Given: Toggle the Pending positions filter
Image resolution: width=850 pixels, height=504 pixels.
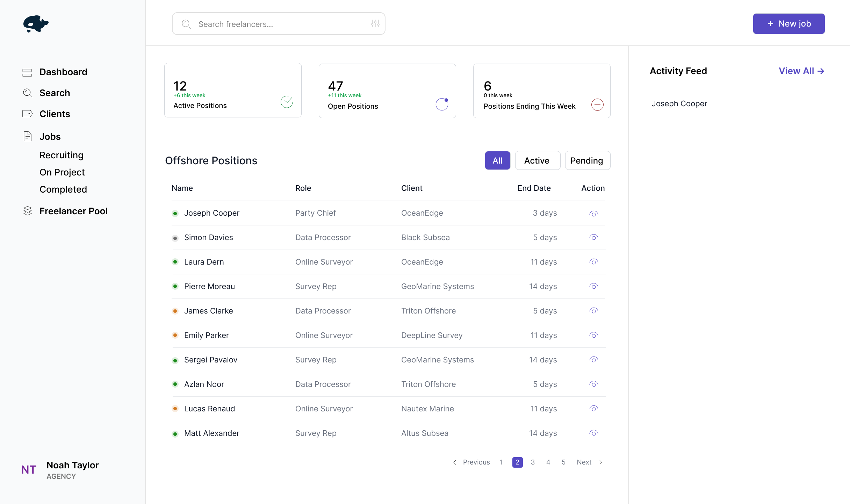Looking at the screenshot, I should click(587, 160).
